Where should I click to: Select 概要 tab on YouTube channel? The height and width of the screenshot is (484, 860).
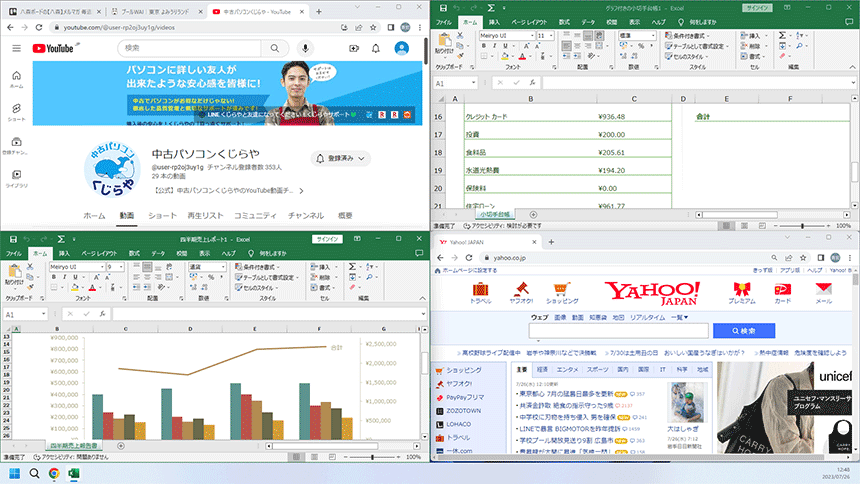pyautogui.click(x=345, y=216)
